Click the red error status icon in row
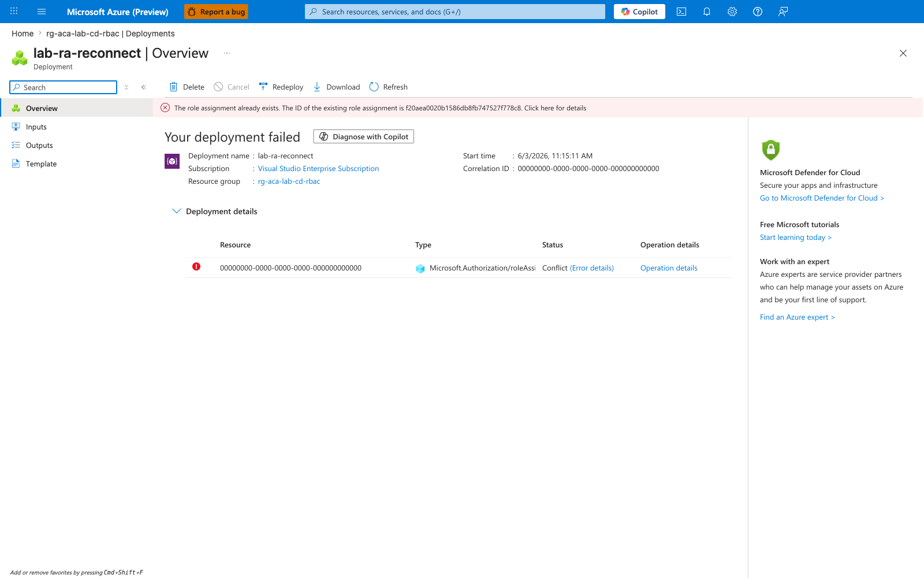Screen dimensions: 924x578 coord(196,266)
